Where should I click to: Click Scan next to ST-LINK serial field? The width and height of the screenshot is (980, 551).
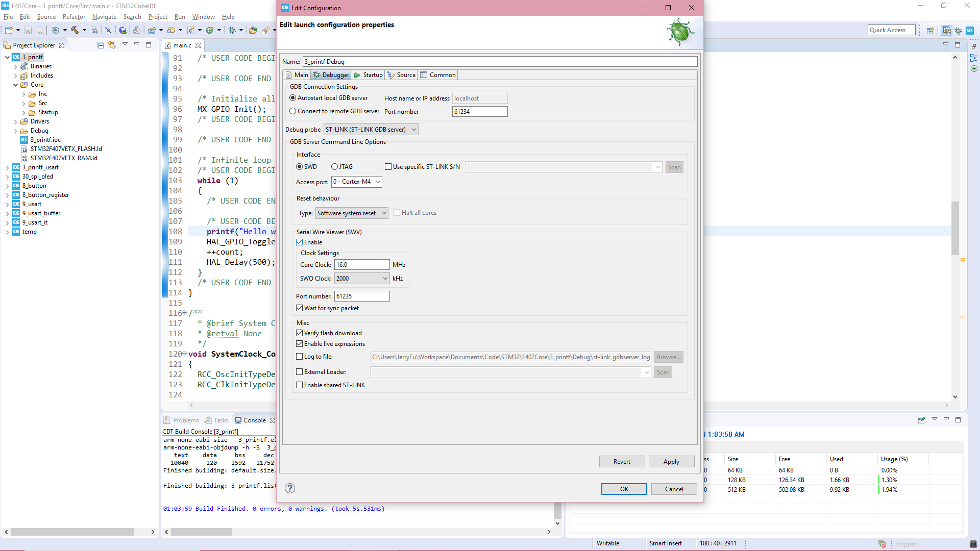click(674, 167)
